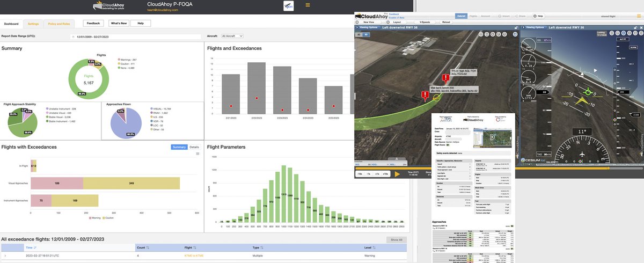Click the Feedback button
The width and height of the screenshot is (644, 263).
93,24
